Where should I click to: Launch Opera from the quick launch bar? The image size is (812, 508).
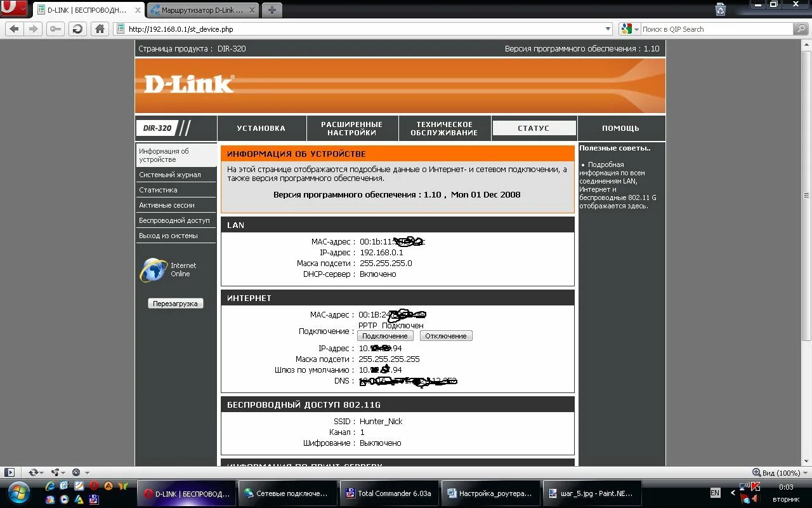(94, 486)
